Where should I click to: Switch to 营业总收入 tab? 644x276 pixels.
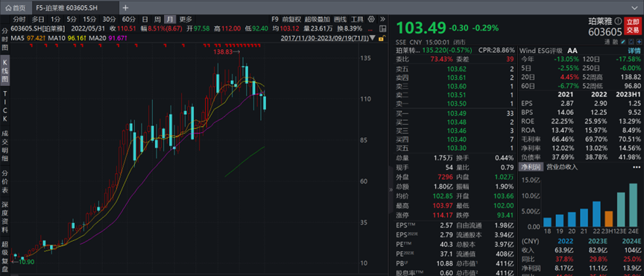tap(562, 167)
